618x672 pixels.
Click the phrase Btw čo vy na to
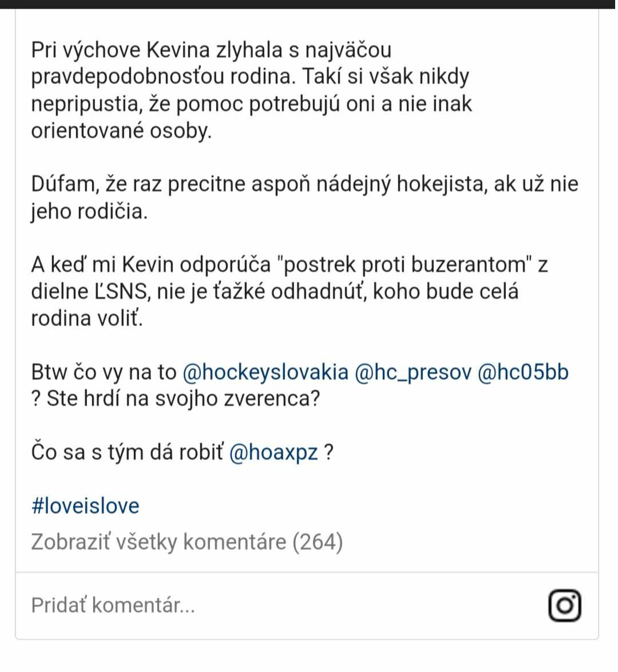pyautogui.click(x=104, y=371)
